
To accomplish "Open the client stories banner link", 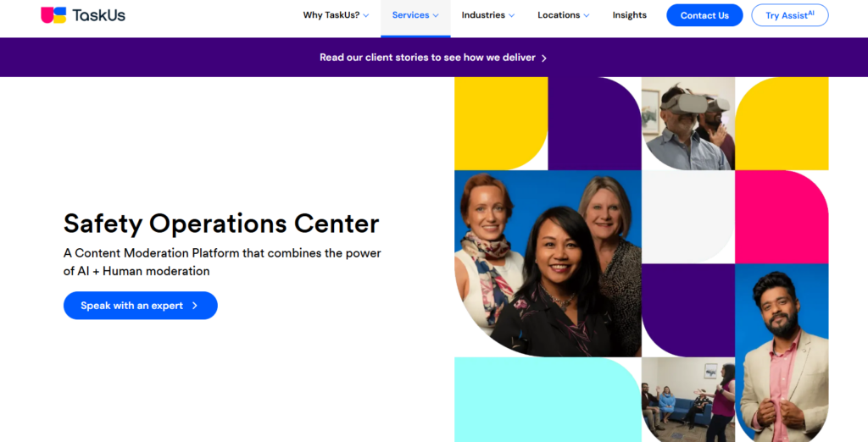I will 427,58.
